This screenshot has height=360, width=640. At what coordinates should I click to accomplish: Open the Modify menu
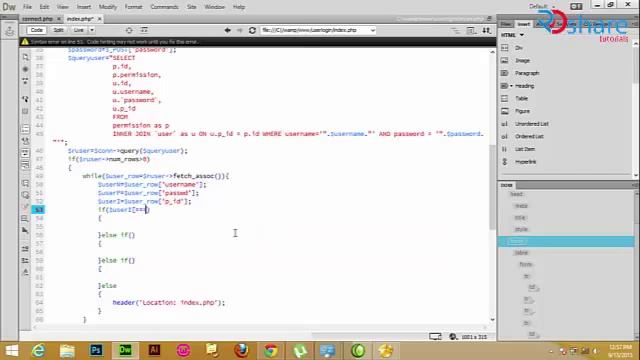click(108, 7)
